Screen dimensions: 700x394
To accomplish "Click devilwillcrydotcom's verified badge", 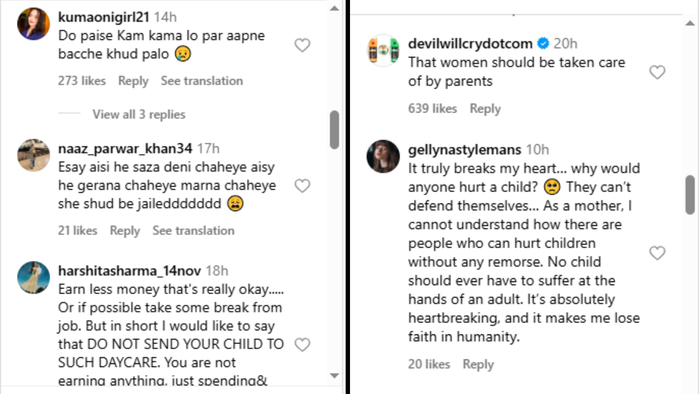I will (543, 43).
